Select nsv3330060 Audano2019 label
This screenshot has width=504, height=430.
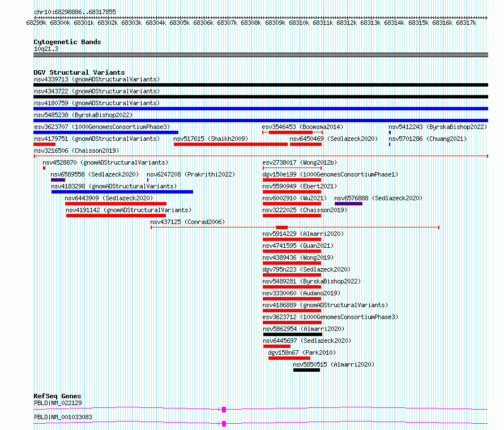(x=301, y=293)
